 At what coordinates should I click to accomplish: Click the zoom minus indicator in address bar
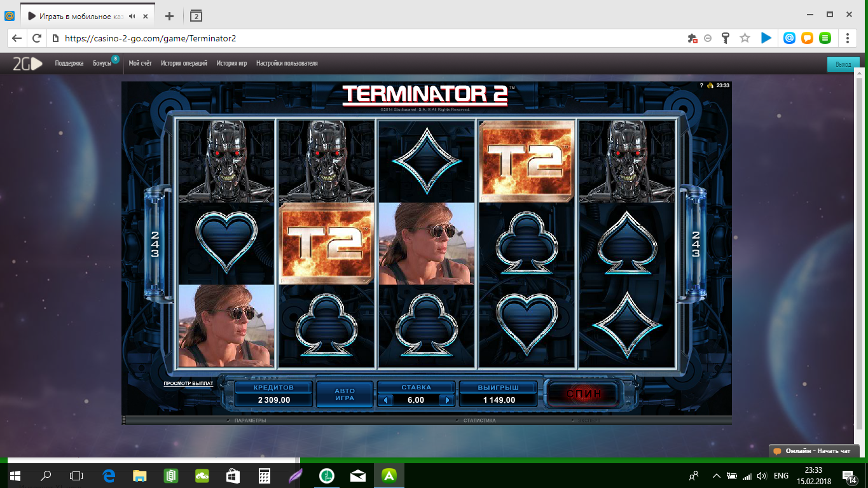pyautogui.click(x=708, y=38)
